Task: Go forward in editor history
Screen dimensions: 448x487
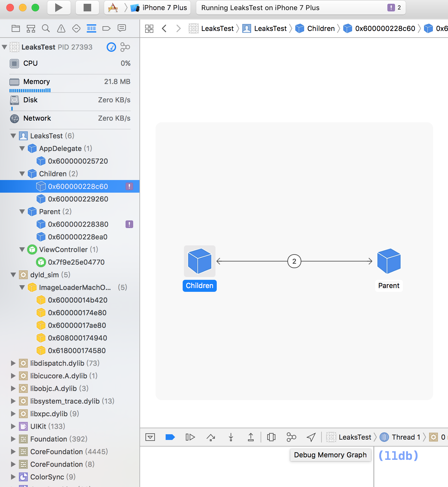Action: pyautogui.click(x=179, y=29)
